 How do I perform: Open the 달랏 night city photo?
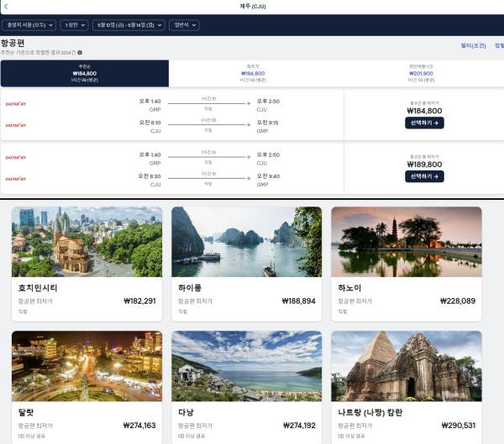coord(87,366)
